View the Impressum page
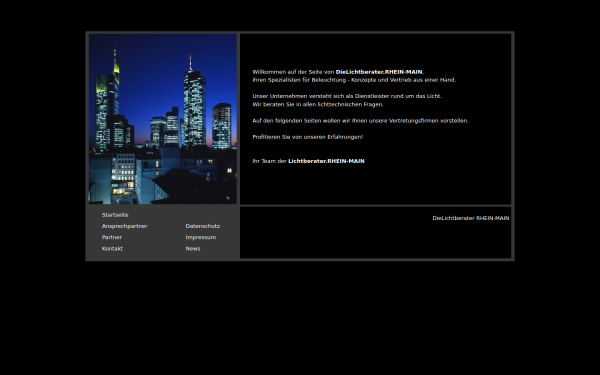Viewport: 600px width, 375px height. [201, 237]
